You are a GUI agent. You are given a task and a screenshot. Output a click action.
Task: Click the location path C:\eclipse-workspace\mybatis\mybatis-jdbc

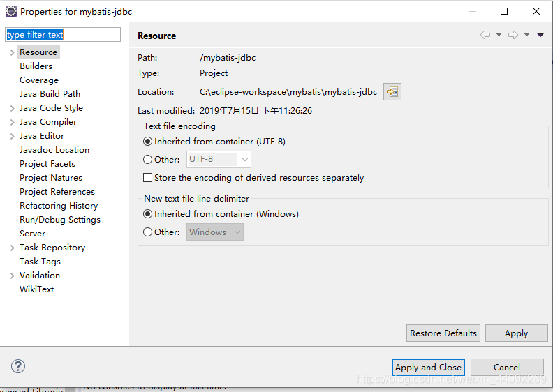[288, 92]
